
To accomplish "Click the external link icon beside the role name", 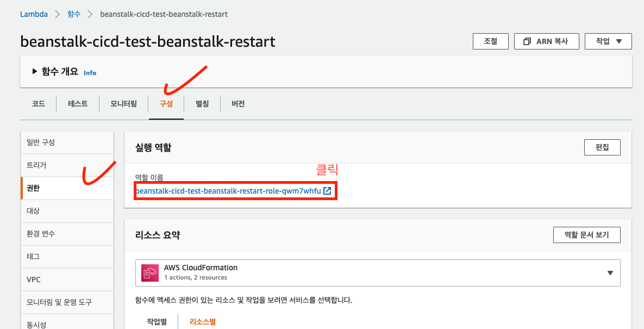I will click(x=327, y=191).
